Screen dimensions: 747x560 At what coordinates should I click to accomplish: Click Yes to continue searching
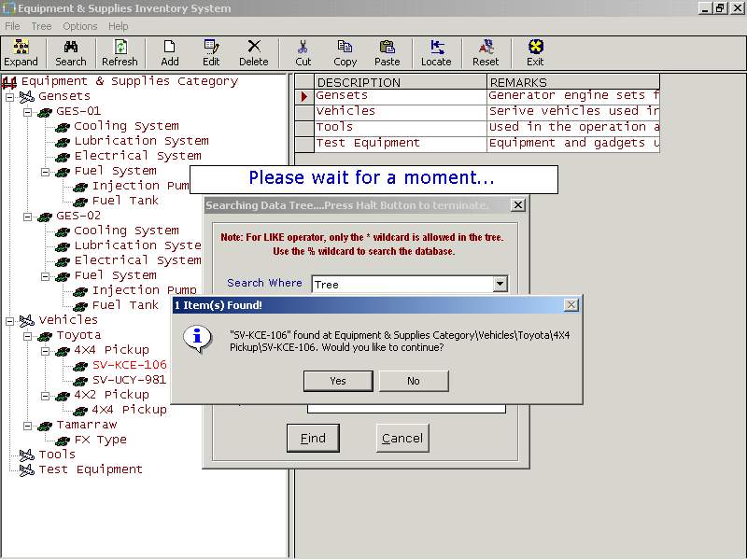338,381
